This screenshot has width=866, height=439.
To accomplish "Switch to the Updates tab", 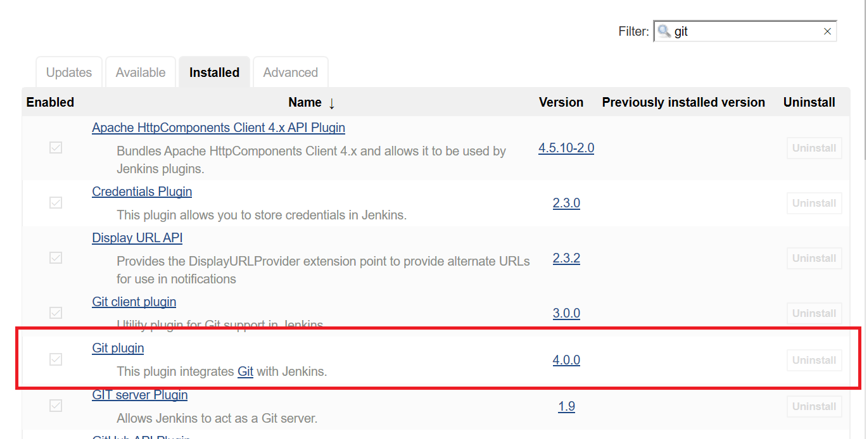I will click(x=69, y=72).
